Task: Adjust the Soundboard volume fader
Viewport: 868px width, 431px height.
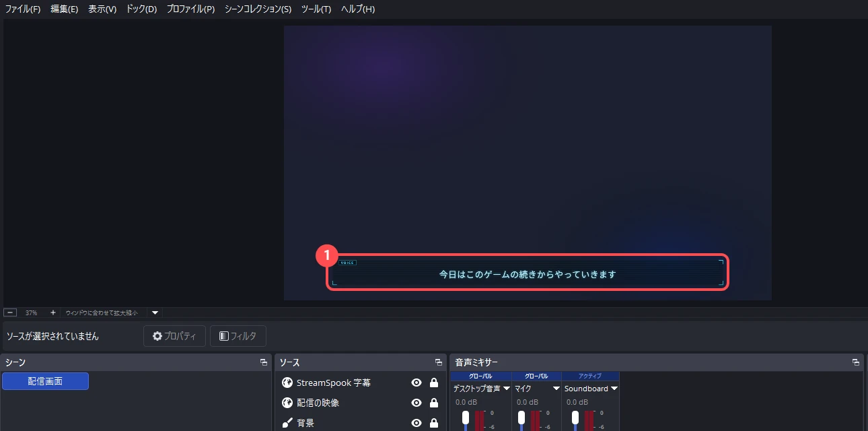Action: tap(575, 418)
